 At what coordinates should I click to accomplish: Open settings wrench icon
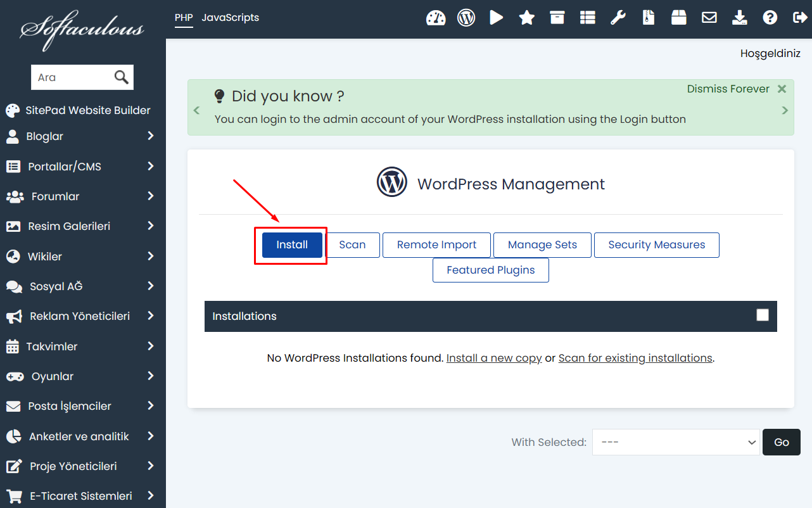point(618,18)
